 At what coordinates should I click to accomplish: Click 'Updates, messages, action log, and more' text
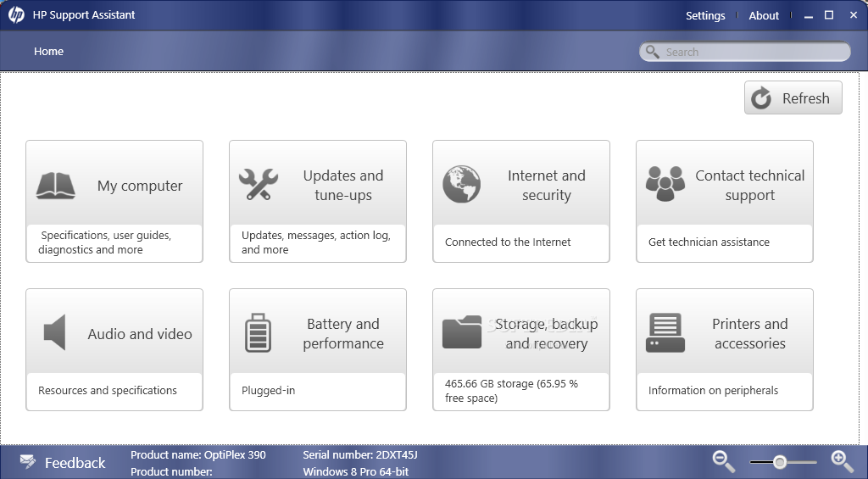(x=316, y=242)
